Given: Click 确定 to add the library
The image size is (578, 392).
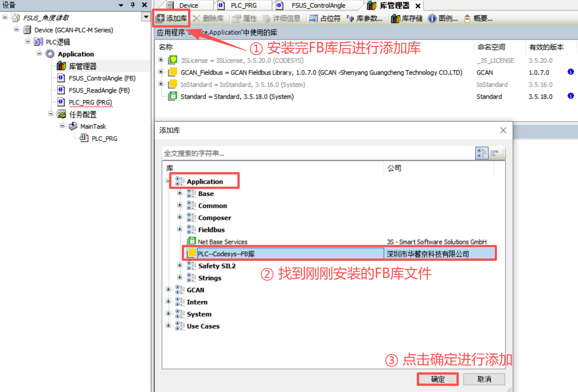Looking at the screenshot, I should [x=438, y=379].
